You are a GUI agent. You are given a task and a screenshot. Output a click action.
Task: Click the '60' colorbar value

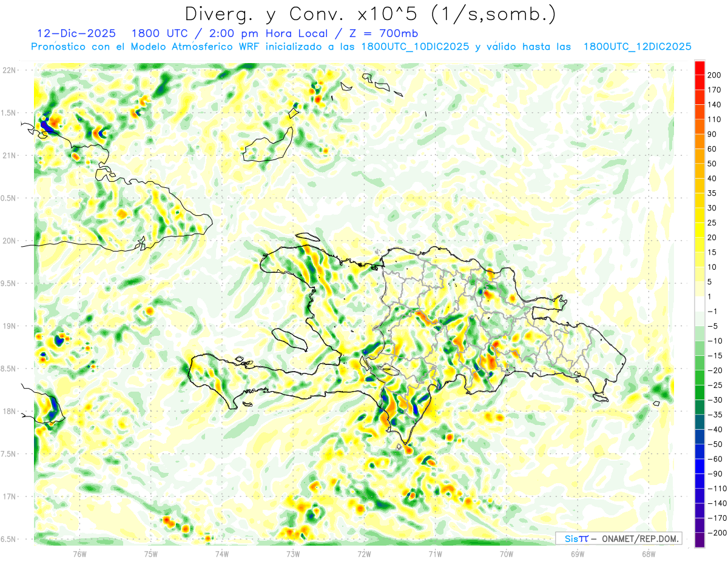point(712,149)
